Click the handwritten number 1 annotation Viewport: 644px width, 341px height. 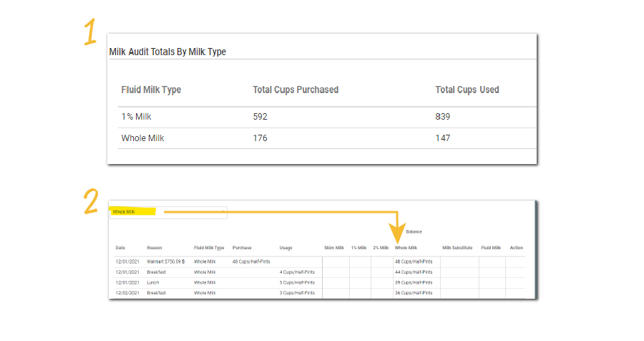click(x=89, y=34)
